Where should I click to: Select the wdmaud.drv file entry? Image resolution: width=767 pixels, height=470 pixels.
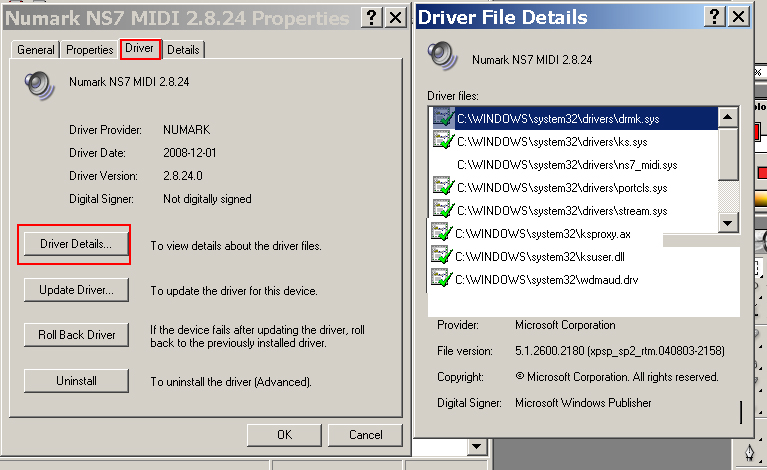tap(546, 280)
